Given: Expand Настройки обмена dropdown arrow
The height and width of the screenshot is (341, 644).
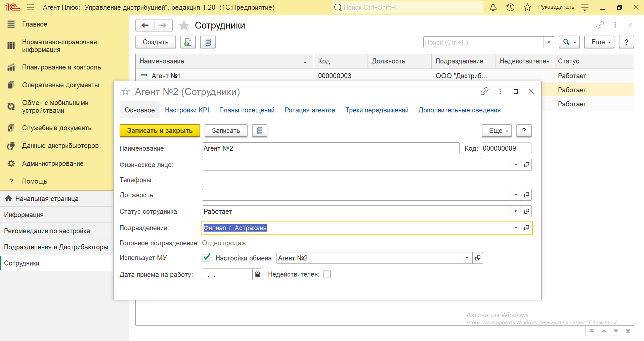Looking at the screenshot, I should tap(467, 258).
